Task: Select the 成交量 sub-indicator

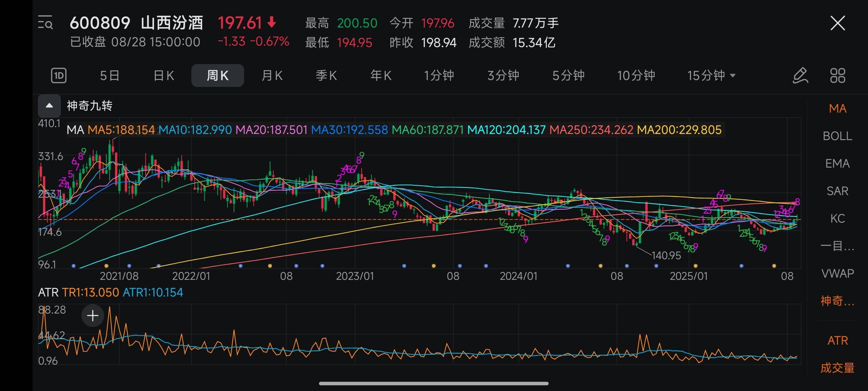Action: click(x=837, y=368)
